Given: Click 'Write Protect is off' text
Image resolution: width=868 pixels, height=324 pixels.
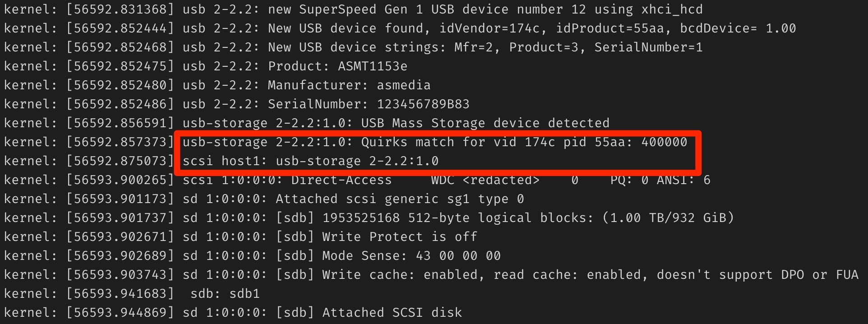Looking at the screenshot, I should click(x=399, y=237).
